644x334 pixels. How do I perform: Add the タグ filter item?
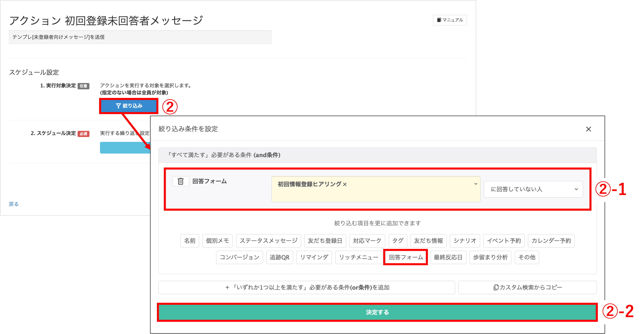(x=398, y=241)
